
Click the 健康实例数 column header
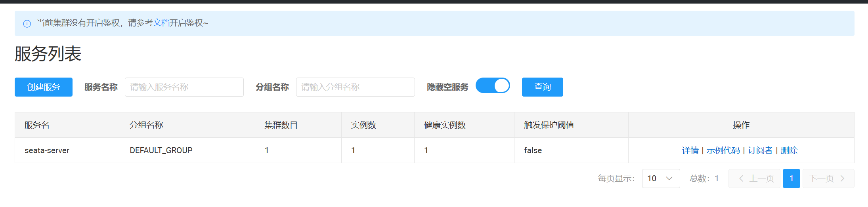pos(464,125)
